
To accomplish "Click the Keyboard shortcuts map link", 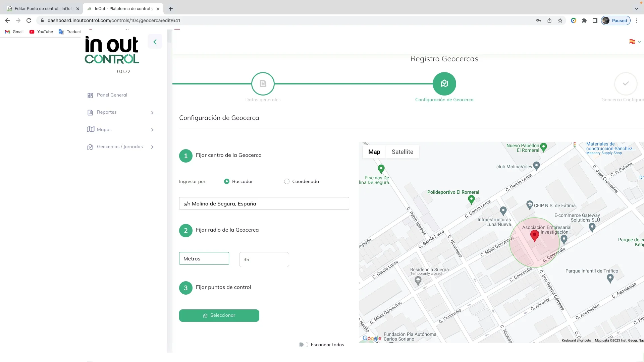I will pyautogui.click(x=576, y=341).
